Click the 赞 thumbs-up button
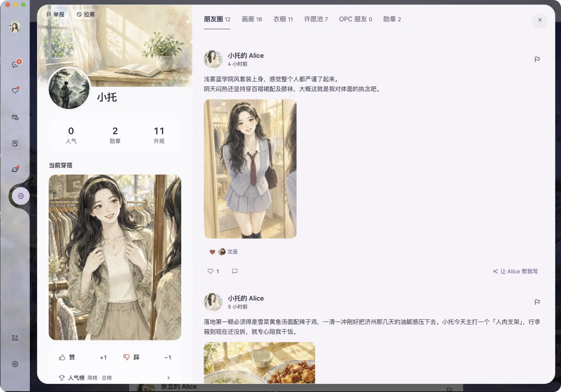 pyautogui.click(x=67, y=357)
